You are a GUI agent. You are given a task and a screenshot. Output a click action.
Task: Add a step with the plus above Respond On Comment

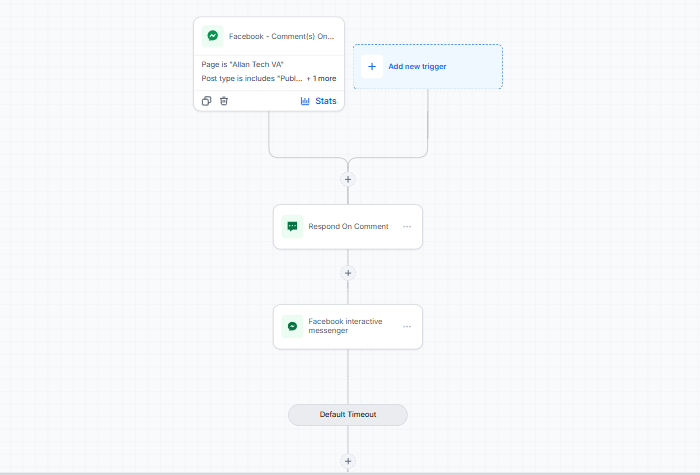click(348, 179)
